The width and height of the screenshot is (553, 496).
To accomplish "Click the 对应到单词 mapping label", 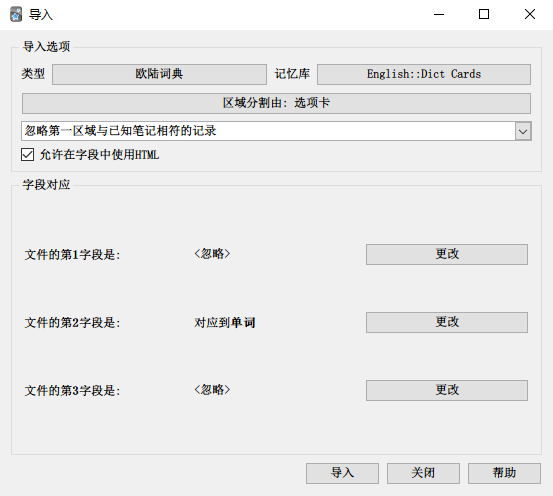I will pyautogui.click(x=225, y=322).
